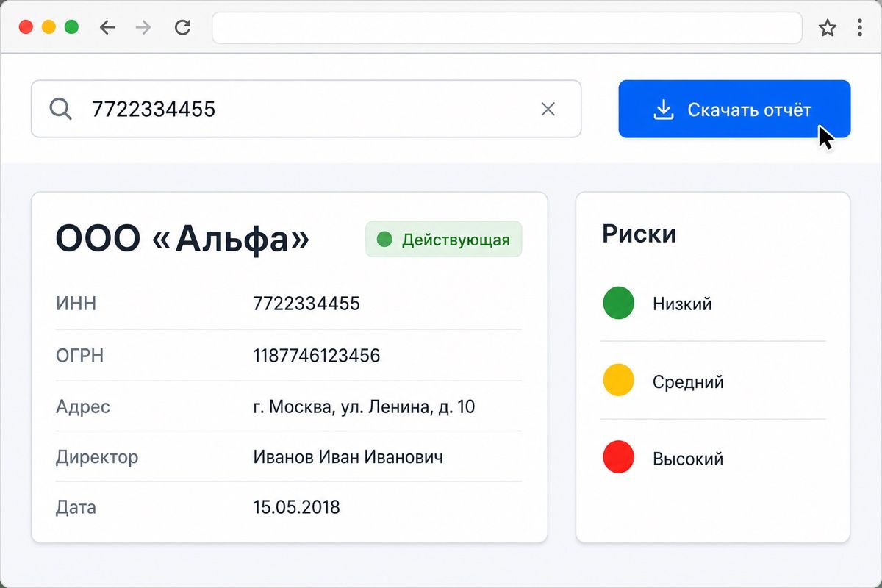Click the search field with 7722334455
Viewport: 882px width, 588px height.
point(306,109)
